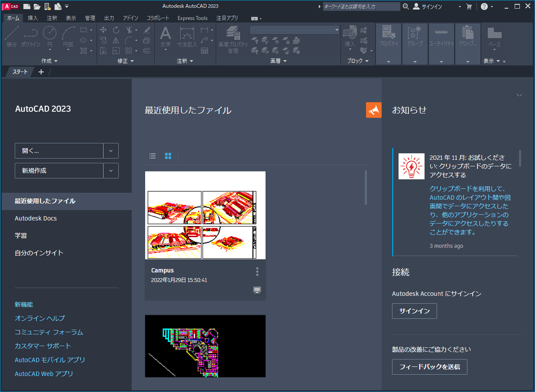This screenshot has width=535, height=392.
Task: Open the ホーム ribbon tab
Action: tap(13, 18)
